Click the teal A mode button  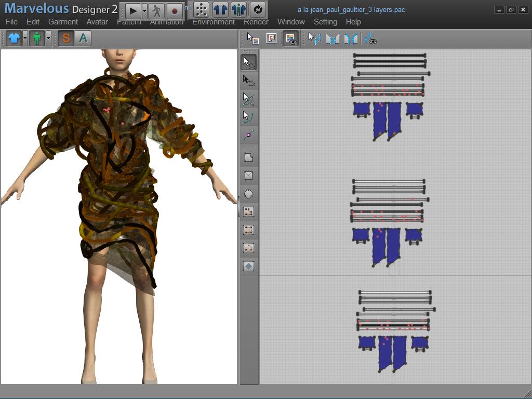[83, 38]
